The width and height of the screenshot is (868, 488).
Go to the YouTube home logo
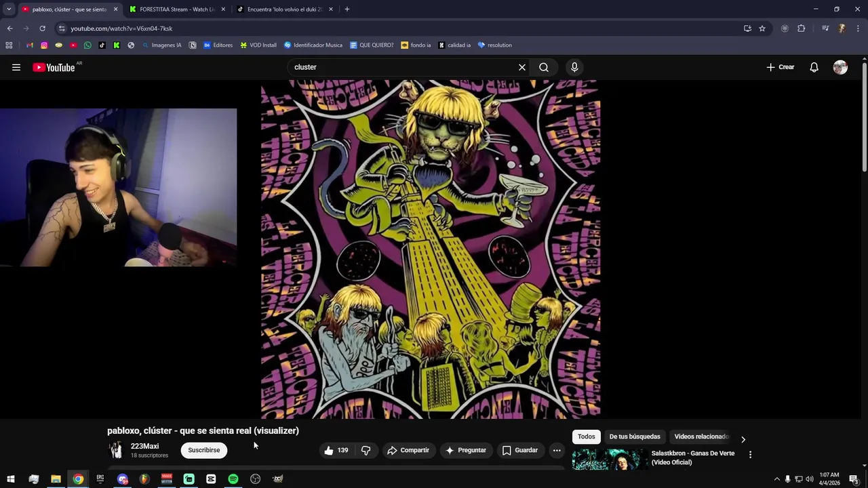pos(54,67)
